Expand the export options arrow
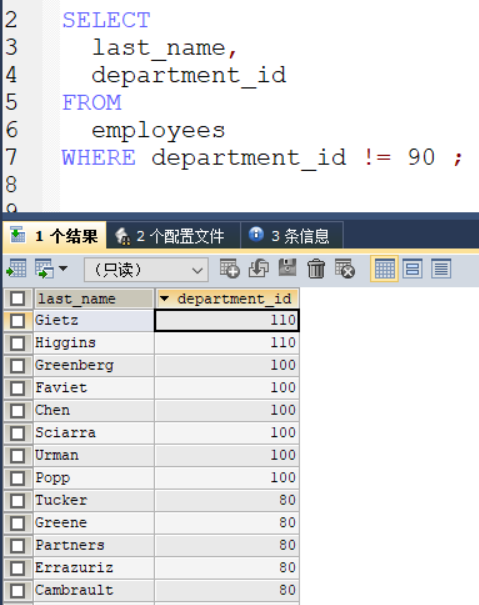Image resolution: width=479 pixels, height=605 pixels. click(63, 268)
